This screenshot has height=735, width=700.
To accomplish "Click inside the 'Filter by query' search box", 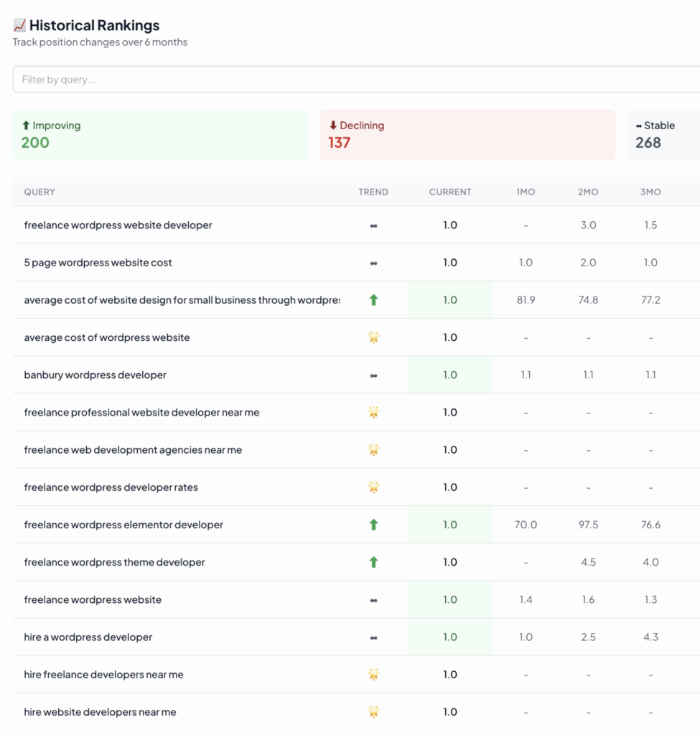I will pos(215,79).
